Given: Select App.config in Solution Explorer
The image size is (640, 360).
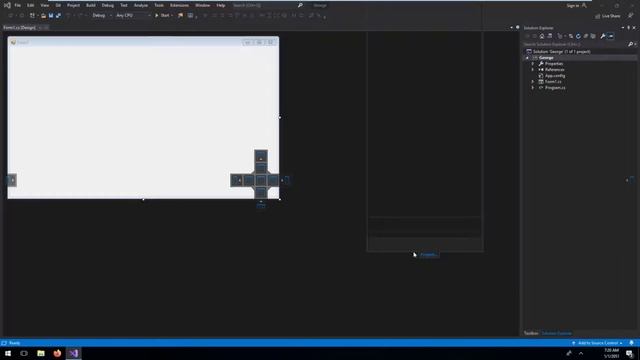Looking at the screenshot, I should click(555, 76).
